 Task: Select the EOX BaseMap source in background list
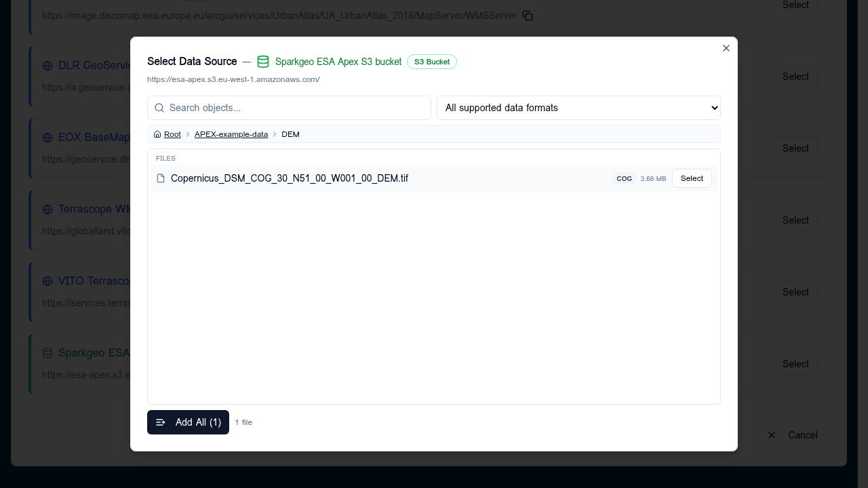tap(795, 148)
